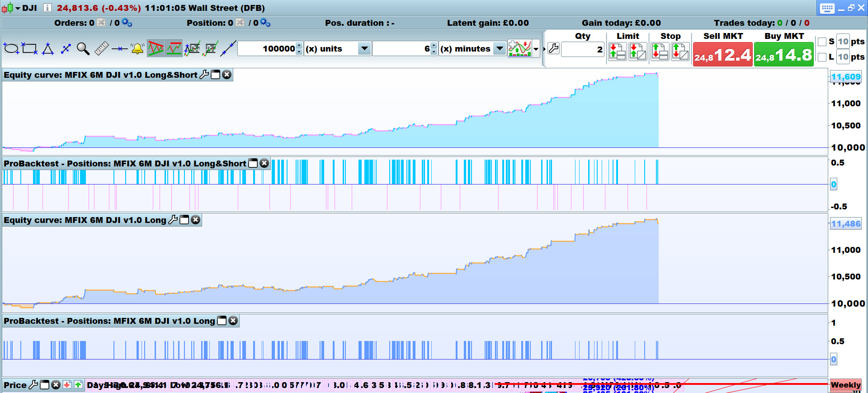Enable the L limit checkbox

pos(822,57)
